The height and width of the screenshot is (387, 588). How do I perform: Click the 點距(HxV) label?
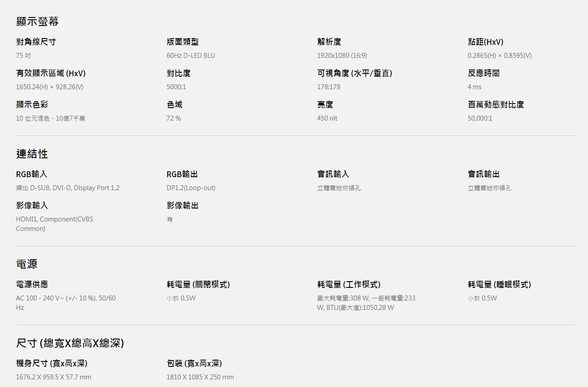pyautogui.click(x=485, y=42)
